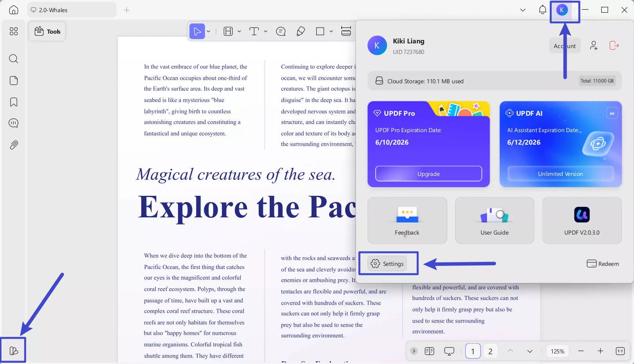Expand the text tool dropdown arrow
The image size is (634, 364).
pyautogui.click(x=266, y=31)
